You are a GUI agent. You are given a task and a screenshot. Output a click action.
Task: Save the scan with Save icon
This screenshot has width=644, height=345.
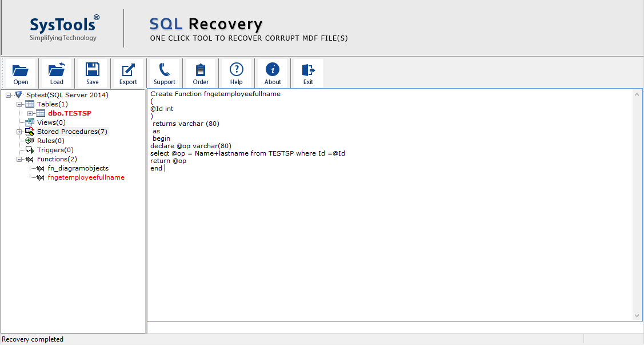tap(93, 73)
